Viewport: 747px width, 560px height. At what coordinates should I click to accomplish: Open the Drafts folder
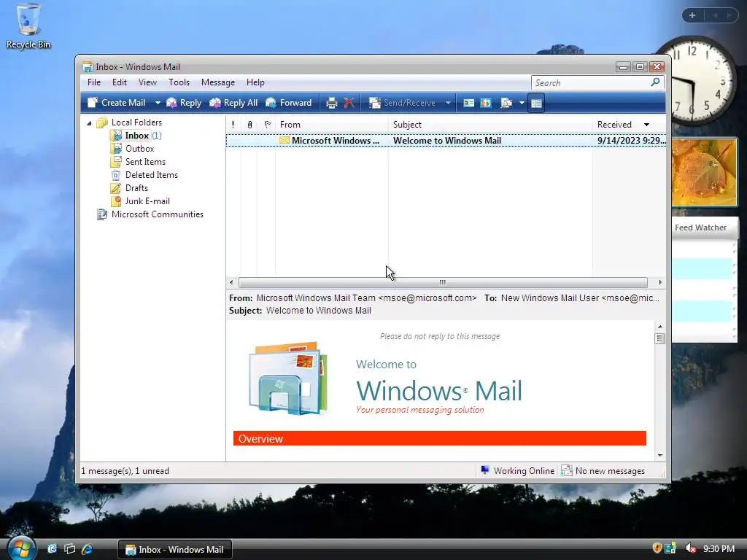pyautogui.click(x=136, y=188)
